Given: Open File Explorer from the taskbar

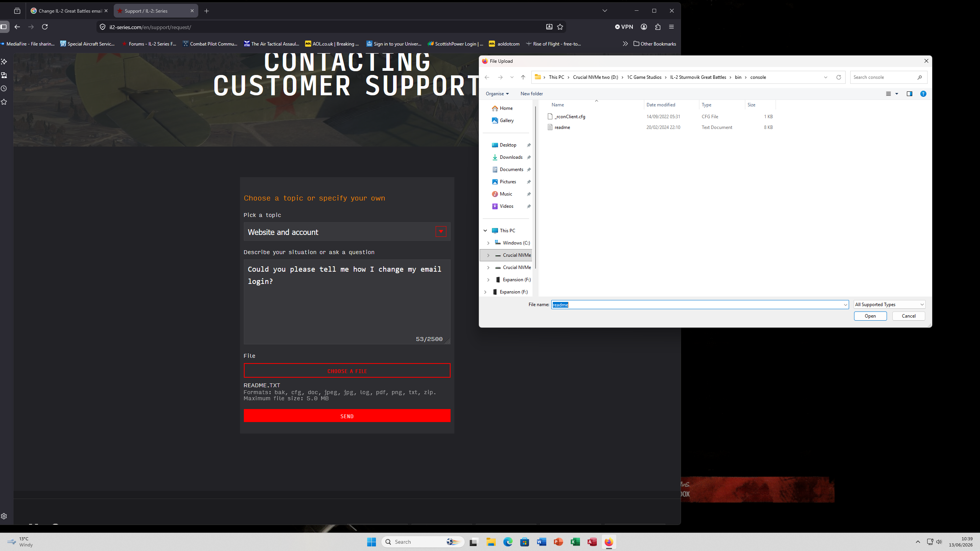Looking at the screenshot, I should pos(491,542).
